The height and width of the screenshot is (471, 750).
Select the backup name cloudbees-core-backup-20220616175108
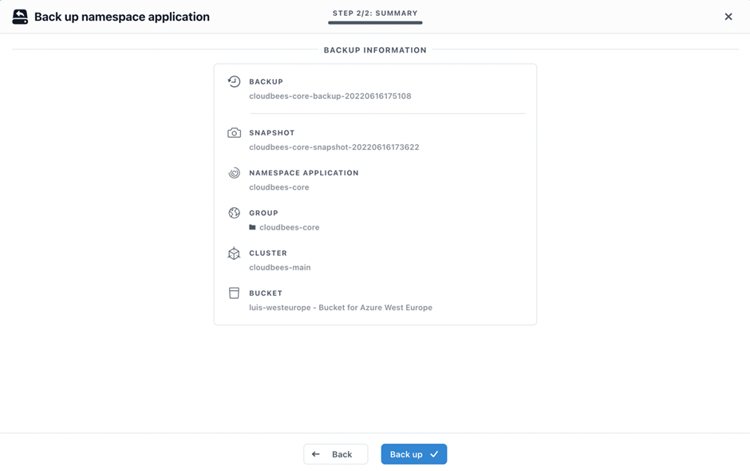click(x=330, y=97)
